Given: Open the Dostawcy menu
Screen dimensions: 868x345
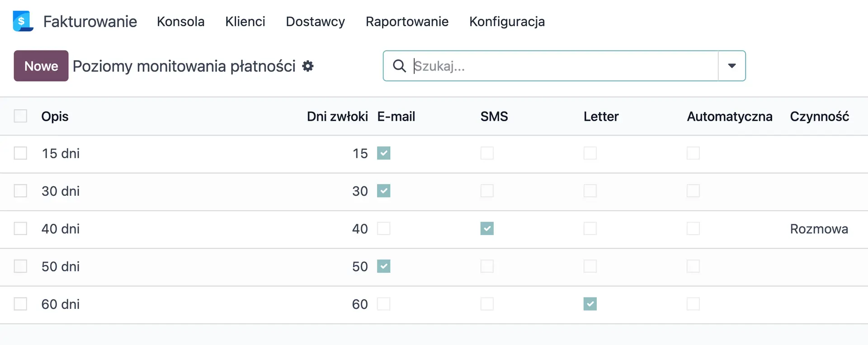Looking at the screenshot, I should tap(315, 21).
